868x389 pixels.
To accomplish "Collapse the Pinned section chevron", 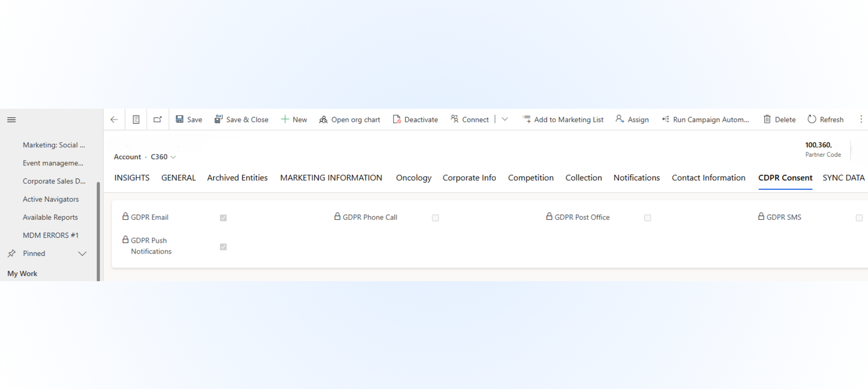I will coord(82,253).
